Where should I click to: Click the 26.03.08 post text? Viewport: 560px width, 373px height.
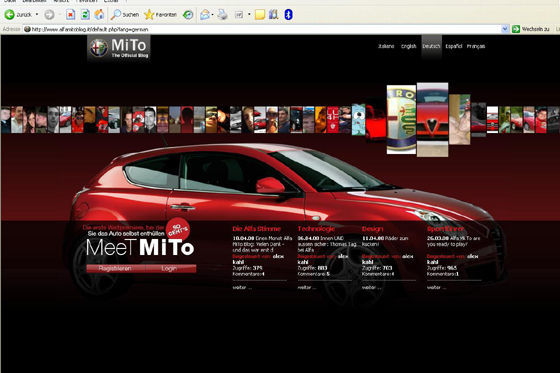(454, 241)
